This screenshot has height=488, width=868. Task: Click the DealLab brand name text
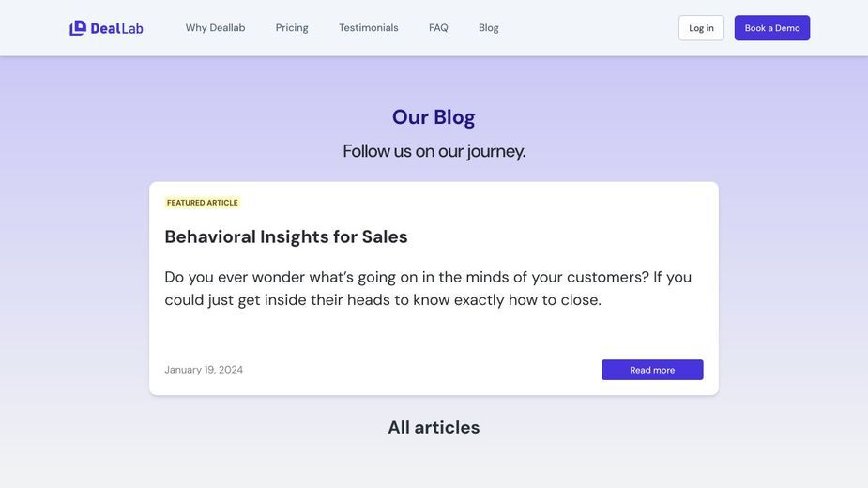tap(116, 28)
